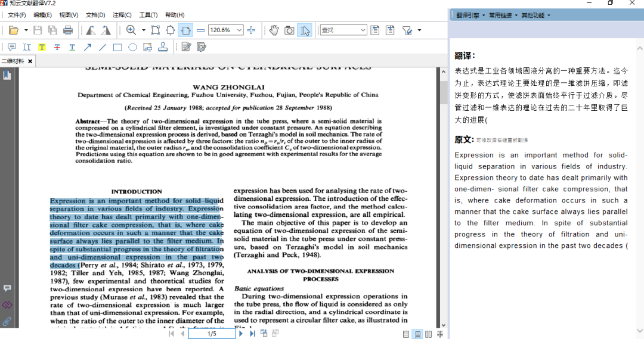Open the comments list checklist icon

[202, 47]
